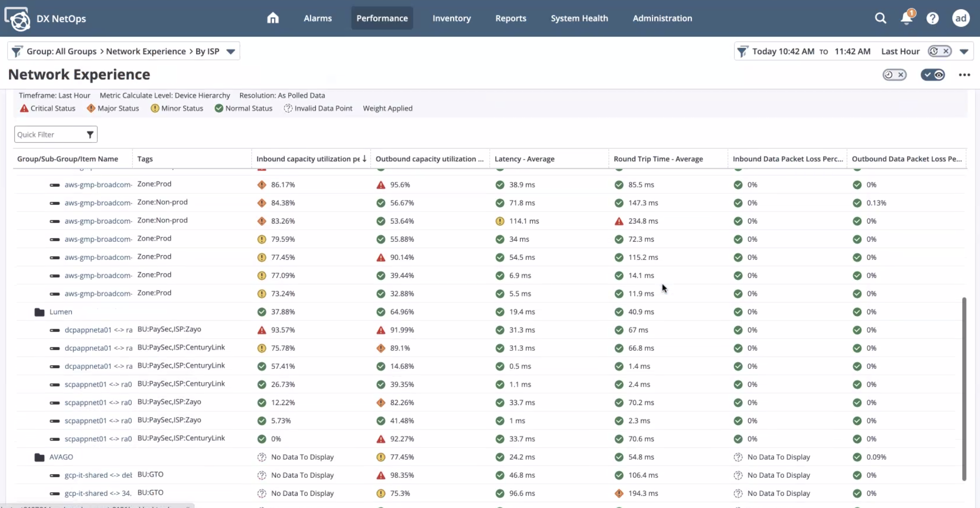Click the help question mark icon

932,18
